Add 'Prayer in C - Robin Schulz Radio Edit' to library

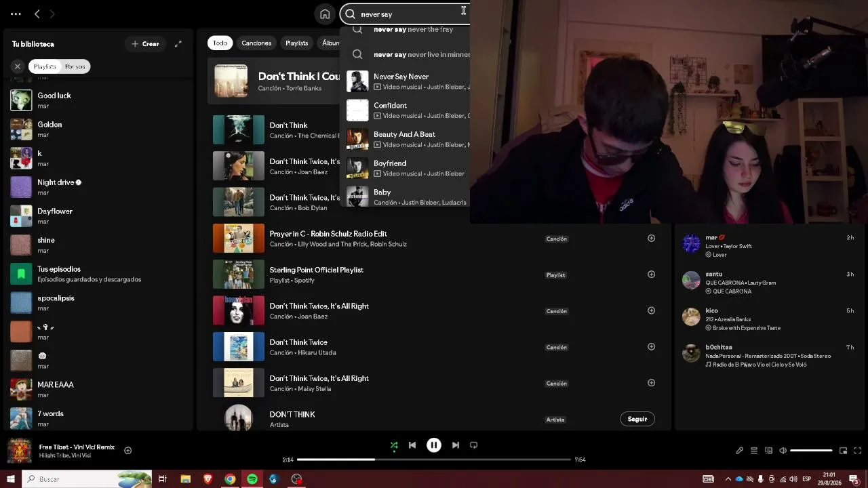(x=651, y=239)
